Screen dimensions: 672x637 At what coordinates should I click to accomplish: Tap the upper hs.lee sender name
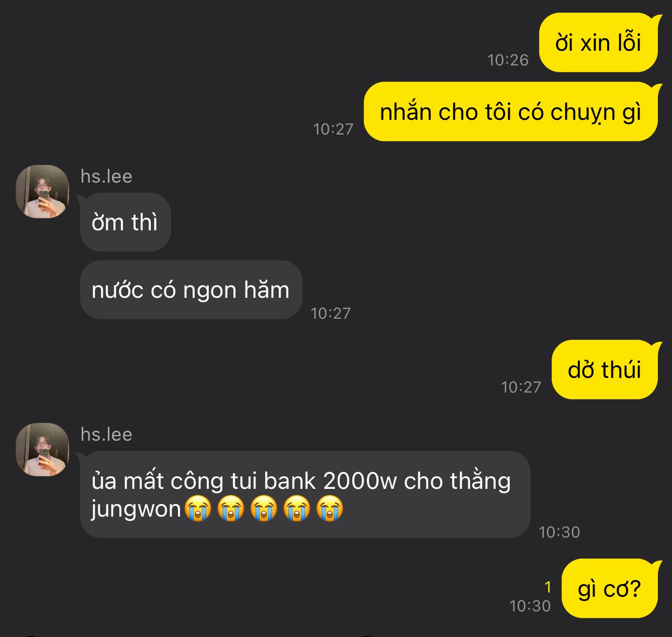click(106, 176)
